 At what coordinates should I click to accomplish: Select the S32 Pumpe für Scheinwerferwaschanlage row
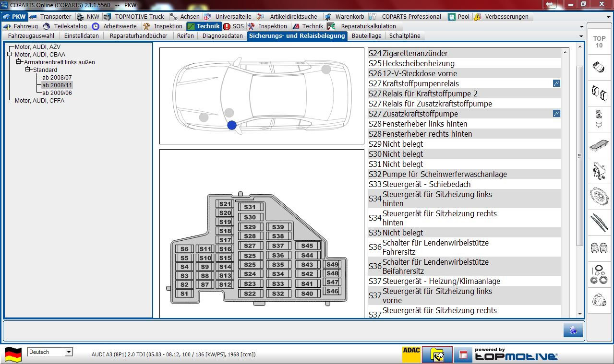coord(464,174)
